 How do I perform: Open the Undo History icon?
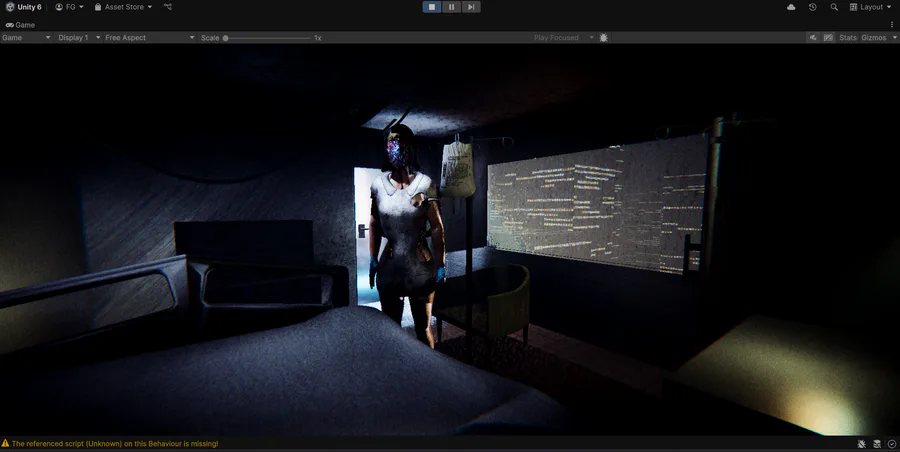(813, 7)
